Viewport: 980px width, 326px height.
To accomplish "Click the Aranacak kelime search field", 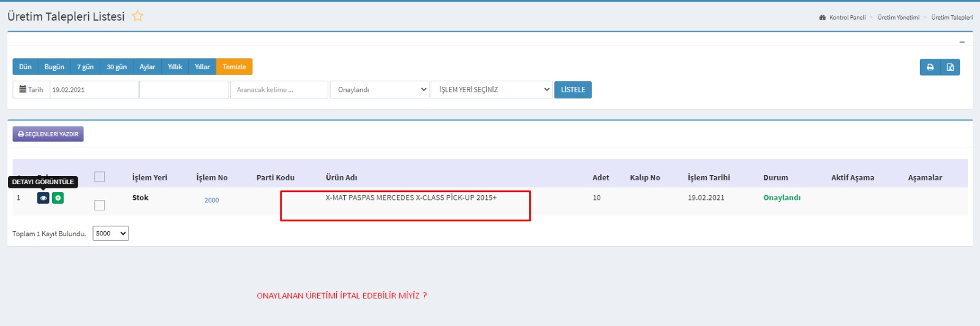I will tap(279, 90).
